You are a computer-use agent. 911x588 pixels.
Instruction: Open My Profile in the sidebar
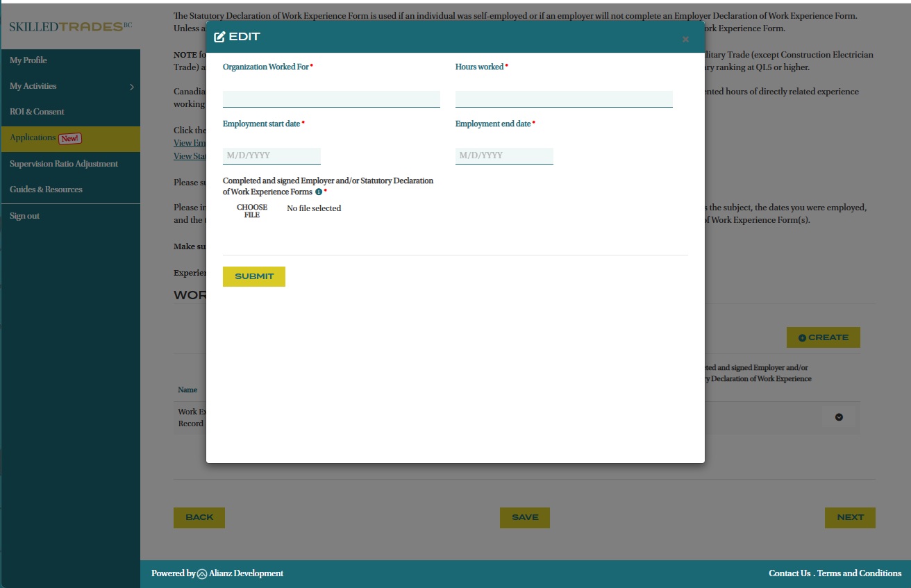28,60
